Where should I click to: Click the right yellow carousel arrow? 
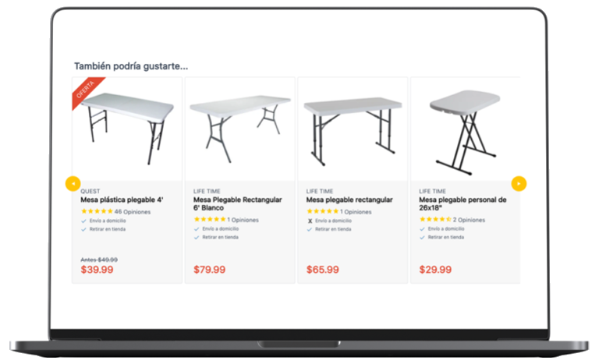click(x=519, y=183)
